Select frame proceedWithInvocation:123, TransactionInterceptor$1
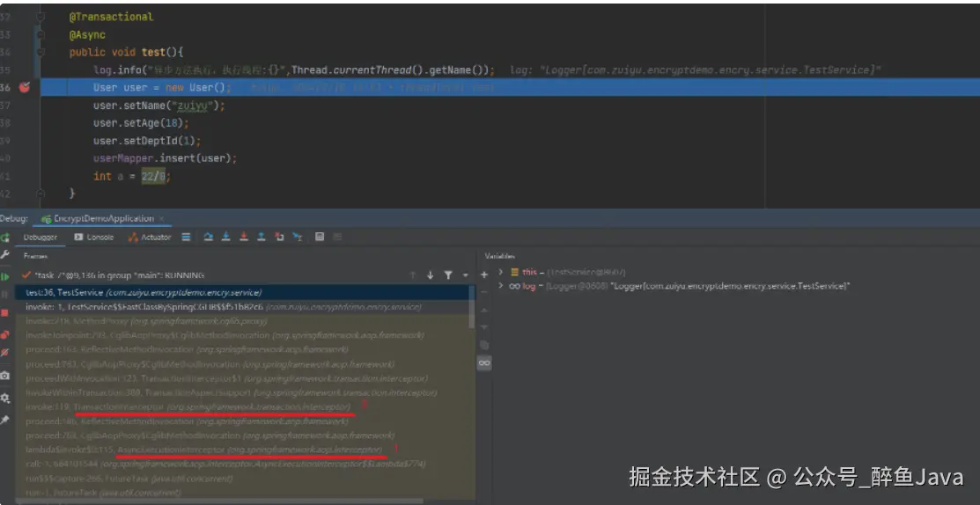 point(245,378)
